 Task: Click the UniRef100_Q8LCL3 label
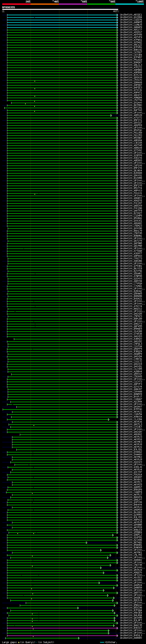[131, 65]
